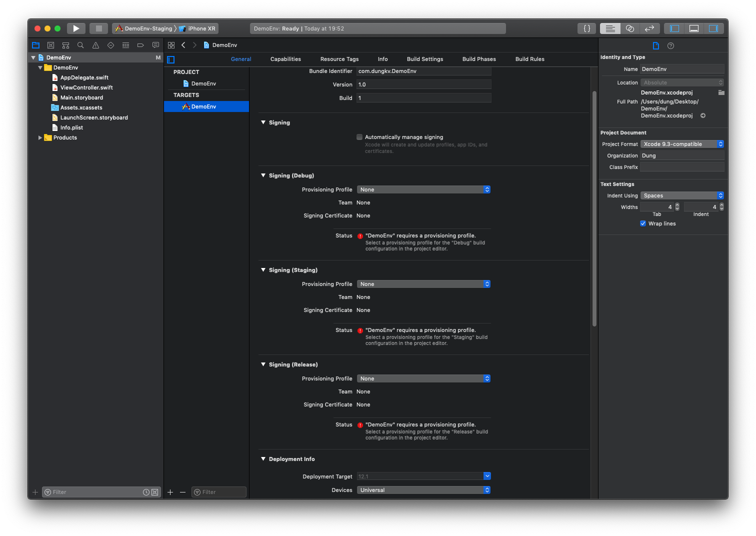This screenshot has height=536, width=756.
Task: Click the Stop button in toolbar
Action: (x=98, y=28)
